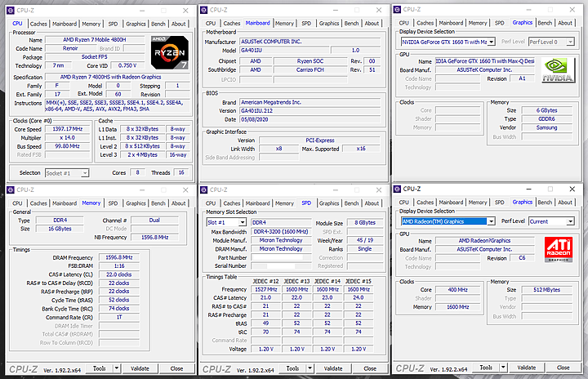
Task: Expand the Tools arrow in the Memory window
Action: coord(117,368)
